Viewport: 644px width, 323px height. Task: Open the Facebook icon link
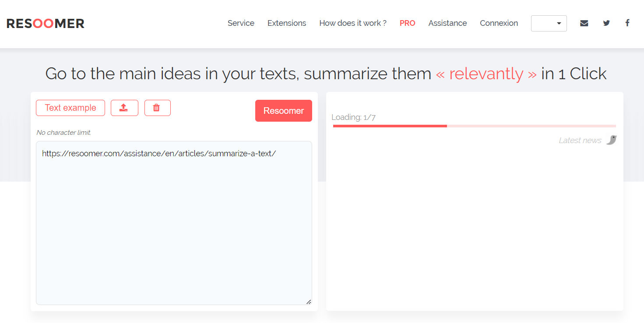pyautogui.click(x=627, y=23)
